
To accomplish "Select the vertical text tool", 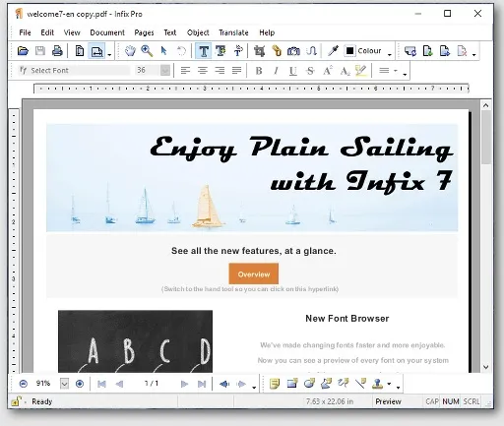I will point(238,51).
